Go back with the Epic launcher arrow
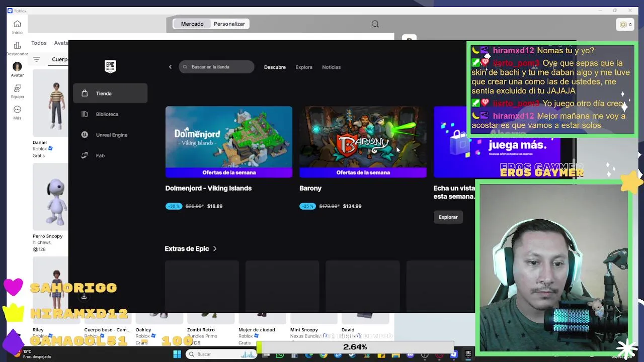Screen dimensions: 644x362 coord(170,67)
